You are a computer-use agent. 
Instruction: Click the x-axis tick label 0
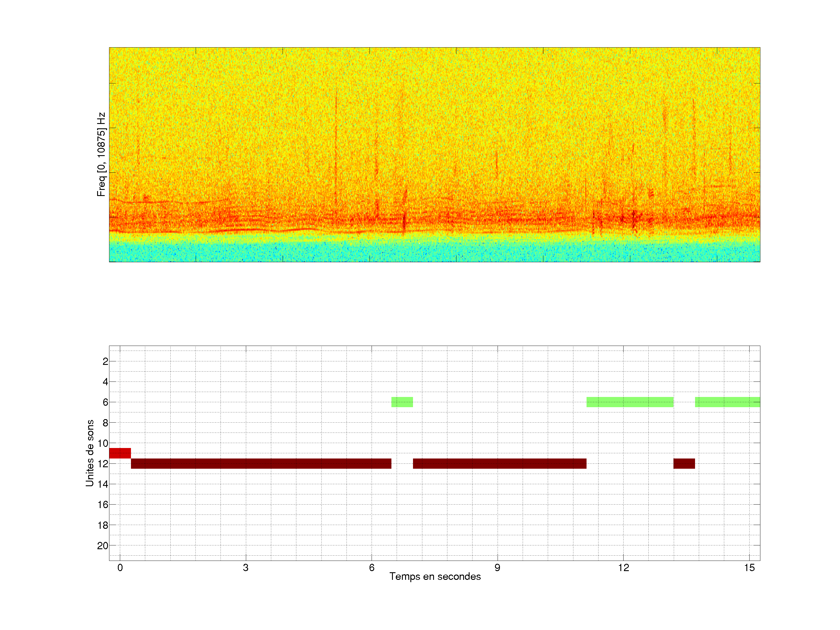(x=120, y=568)
